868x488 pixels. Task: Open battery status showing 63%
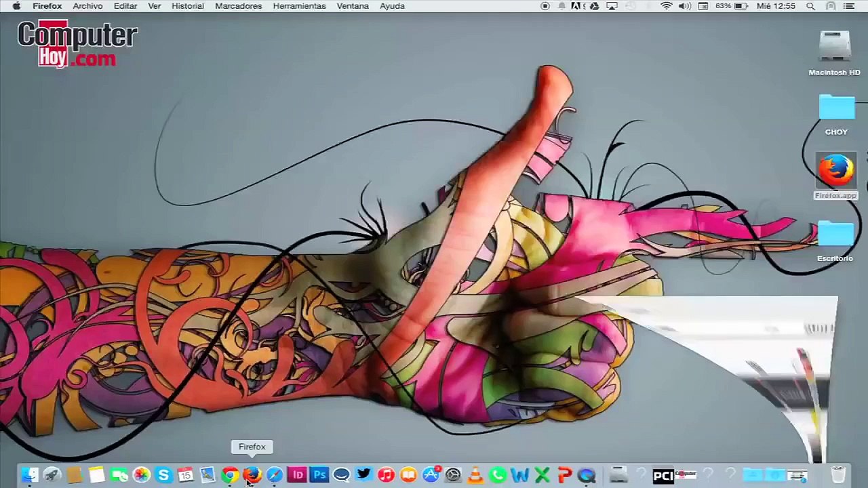click(731, 6)
